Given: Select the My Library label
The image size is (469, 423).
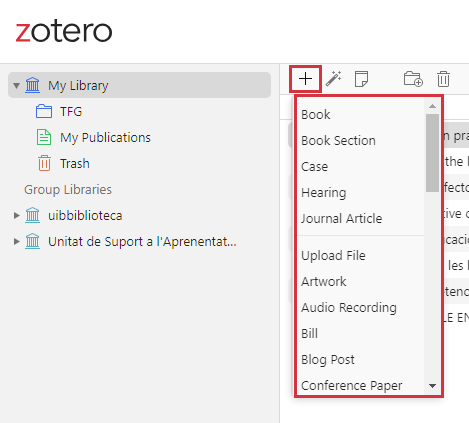Looking at the screenshot, I should [x=78, y=86].
